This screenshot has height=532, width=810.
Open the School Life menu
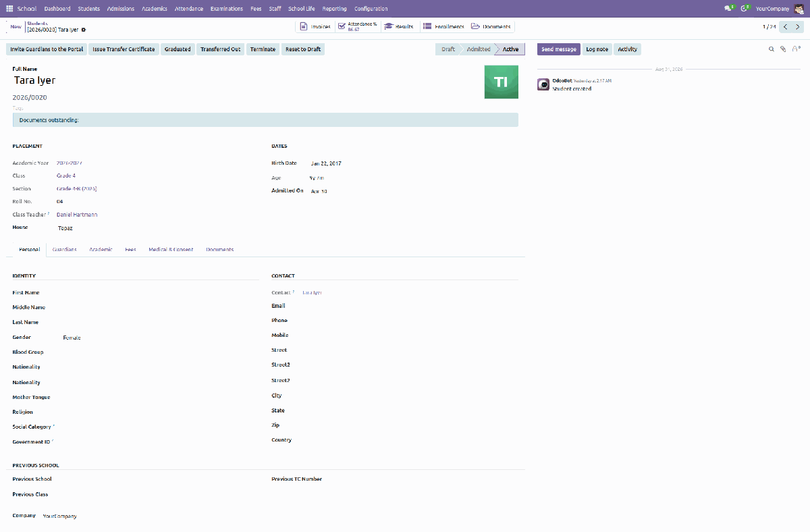click(x=301, y=9)
